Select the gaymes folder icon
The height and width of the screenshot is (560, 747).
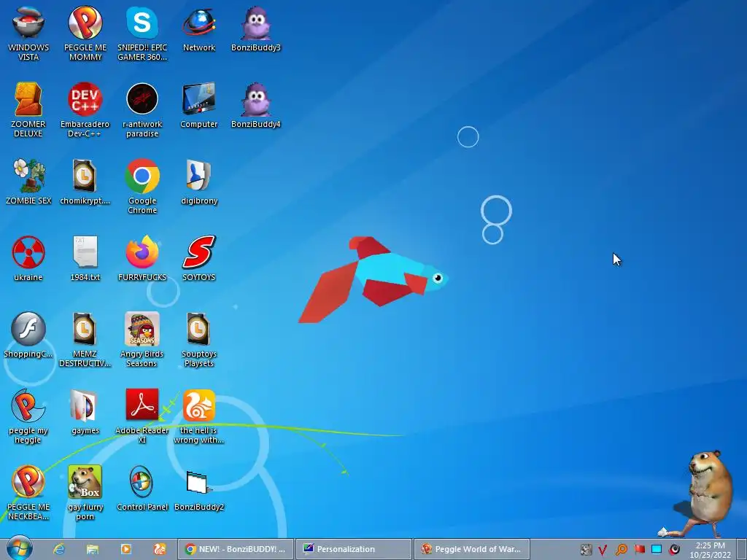tap(85, 412)
